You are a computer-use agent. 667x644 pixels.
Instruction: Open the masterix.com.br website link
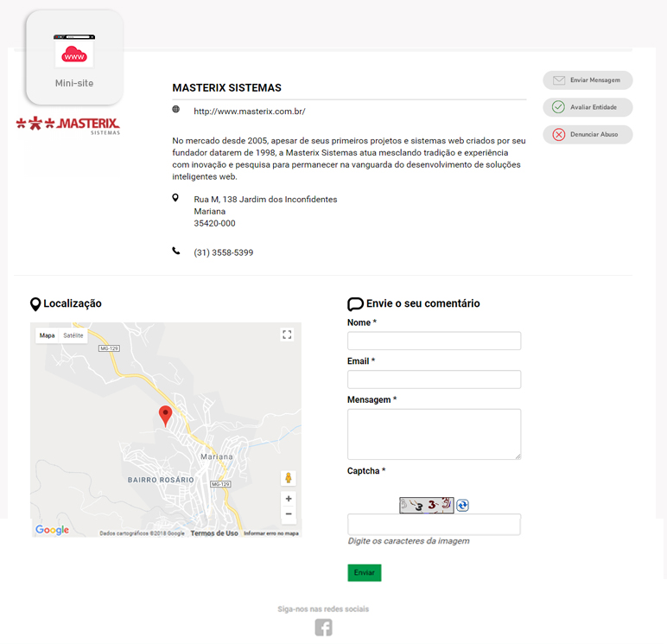click(x=250, y=112)
